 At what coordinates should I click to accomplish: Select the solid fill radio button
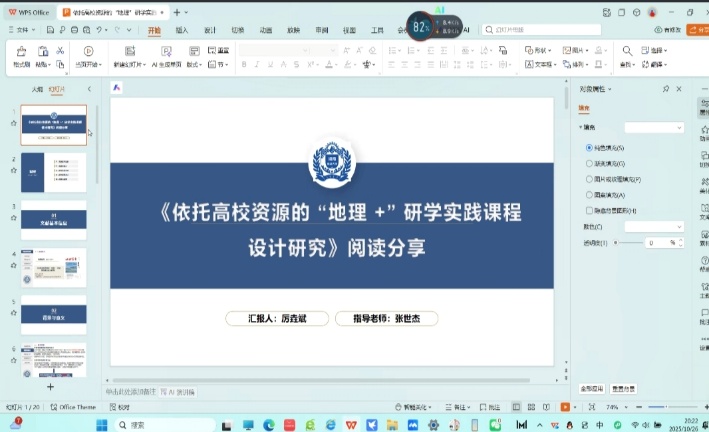(x=590, y=147)
